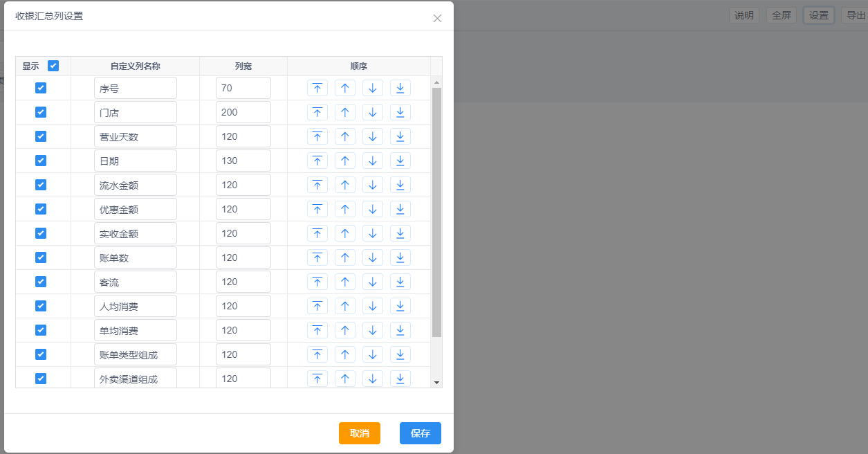Click scrollbar down arrow in table
This screenshot has height=454, width=868.
[x=436, y=382]
